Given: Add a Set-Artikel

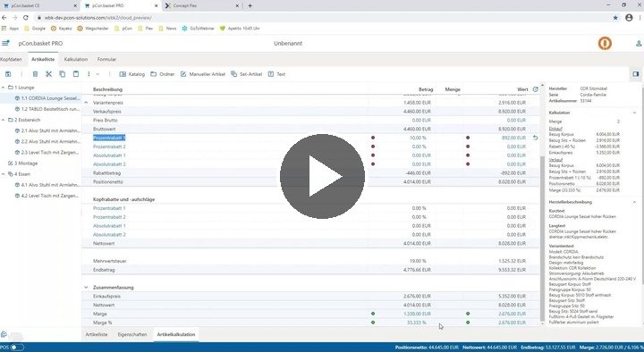Looking at the screenshot, I should pyautogui.click(x=246, y=74).
